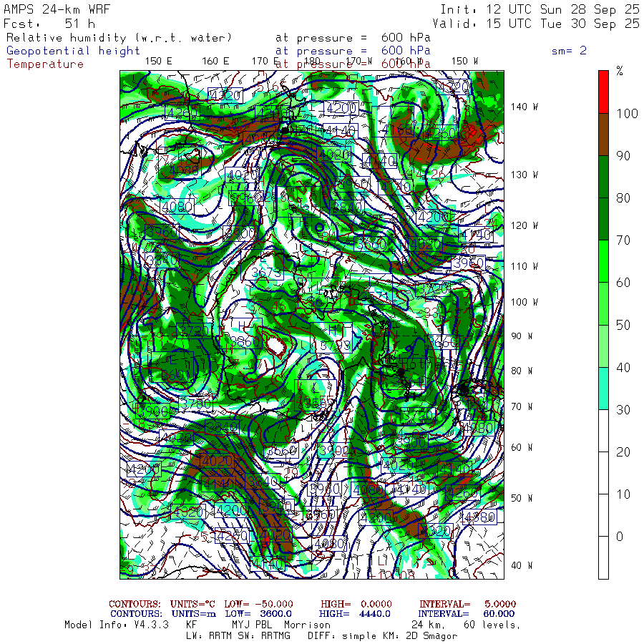Click the blue 'at pressure = 600 hPa' text
Screen dimensions: 644x644
pyautogui.click(x=353, y=51)
